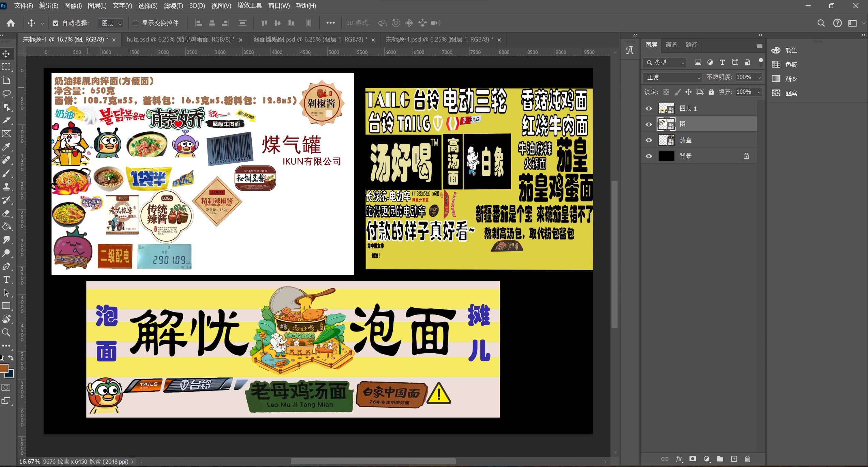The height and width of the screenshot is (467, 868).
Task: Toggle lock all icon
Action: [711, 92]
